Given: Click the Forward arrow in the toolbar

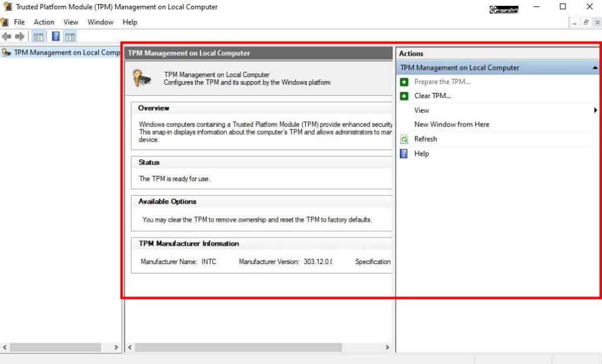Looking at the screenshot, I should 19,36.
